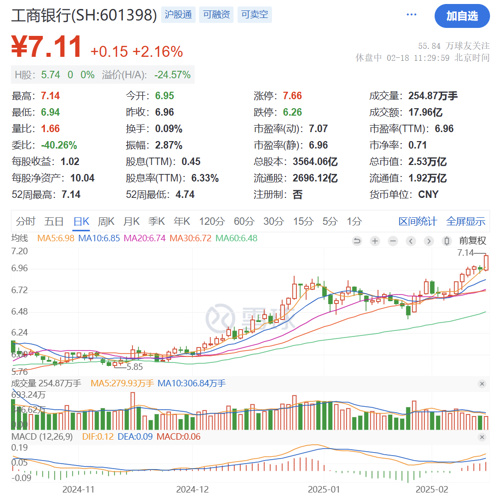Shift chart left with the left arrow icon
500x500 pixels.
click(411, 241)
